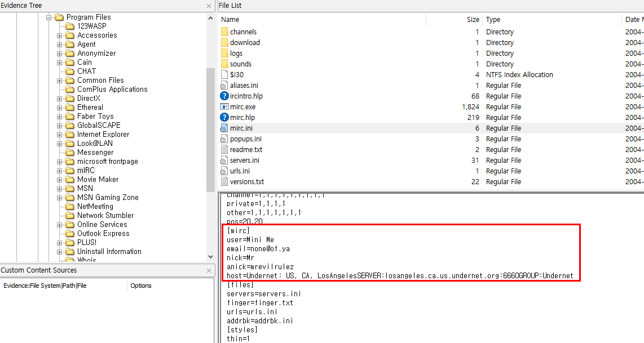Click the MSN Gaming Zone folder icon
Image resolution: width=644 pixels, height=343 pixels.
coord(70,198)
